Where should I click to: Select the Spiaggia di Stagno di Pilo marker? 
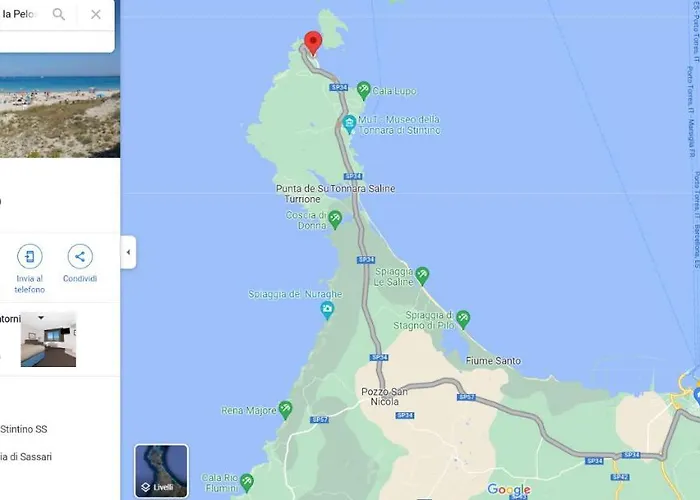tap(463, 320)
